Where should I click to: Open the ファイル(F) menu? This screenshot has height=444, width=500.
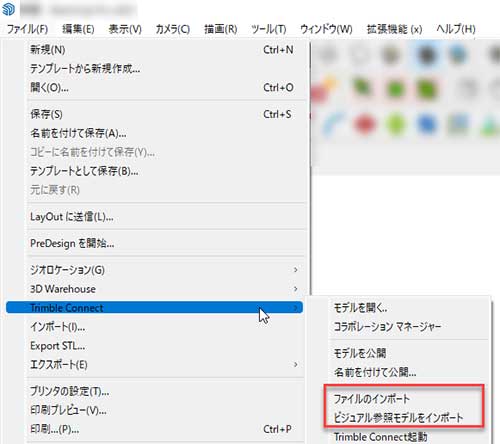(x=27, y=29)
